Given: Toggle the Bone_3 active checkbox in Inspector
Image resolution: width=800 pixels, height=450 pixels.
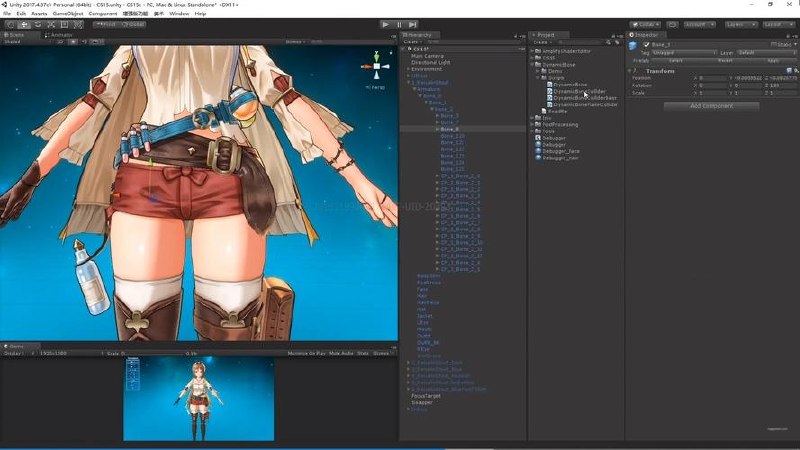Looking at the screenshot, I should (x=646, y=45).
